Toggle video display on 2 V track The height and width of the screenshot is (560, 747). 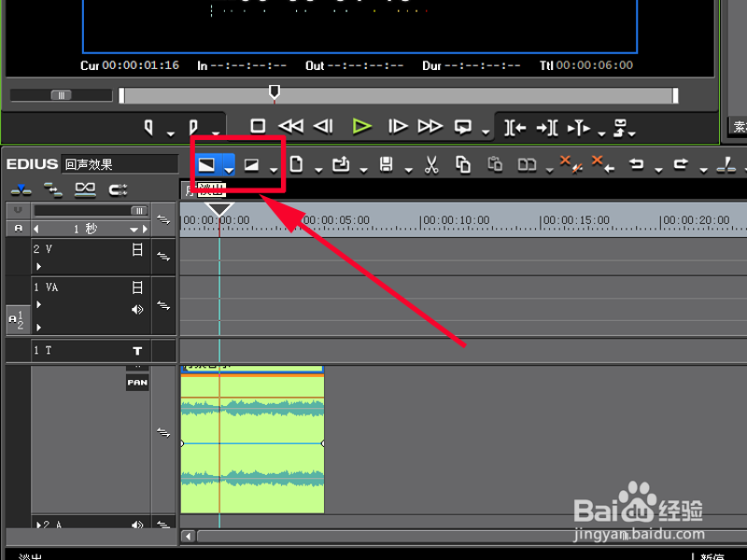pos(137,249)
